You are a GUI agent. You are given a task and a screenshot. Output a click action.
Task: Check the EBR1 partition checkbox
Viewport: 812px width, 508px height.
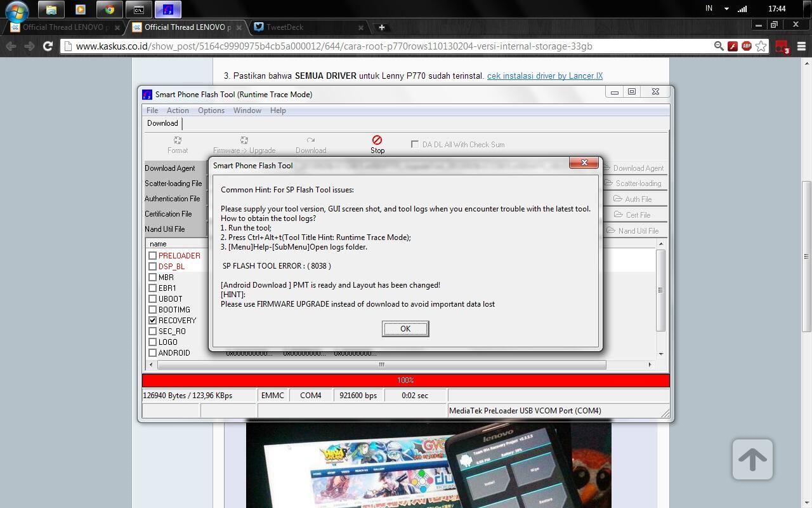(152, 288)
